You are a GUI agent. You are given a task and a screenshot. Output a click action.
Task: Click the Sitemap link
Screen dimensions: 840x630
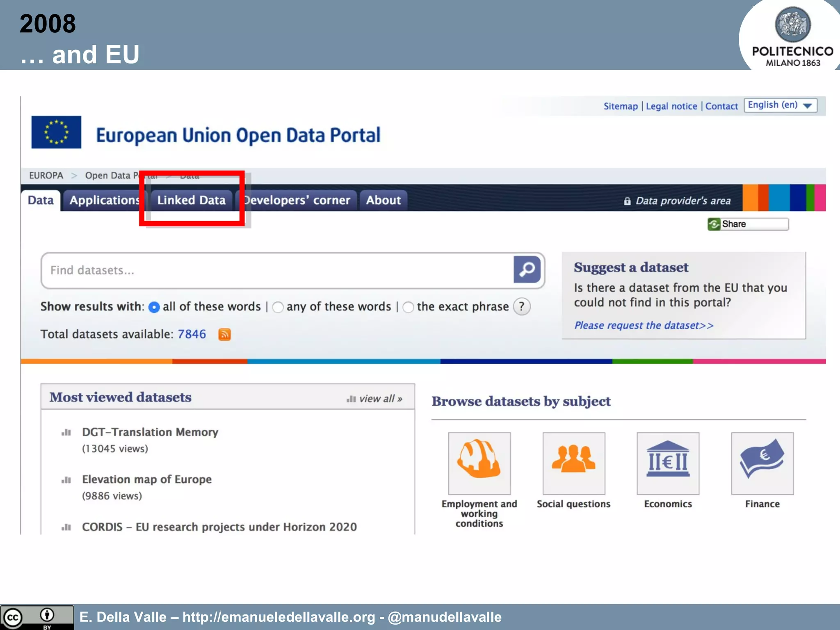621,106
